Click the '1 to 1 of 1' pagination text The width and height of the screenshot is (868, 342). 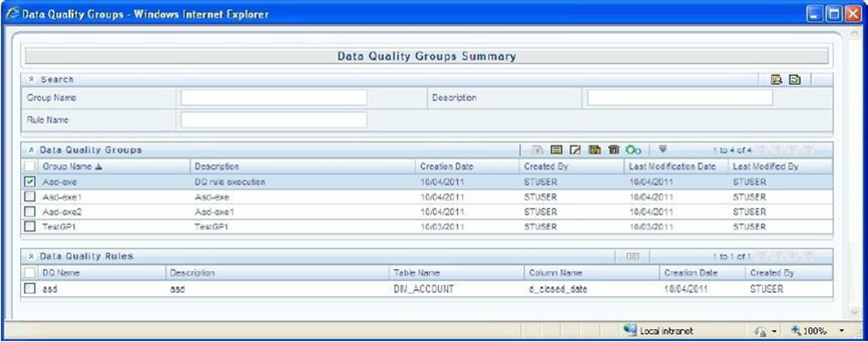pos(732,256)
